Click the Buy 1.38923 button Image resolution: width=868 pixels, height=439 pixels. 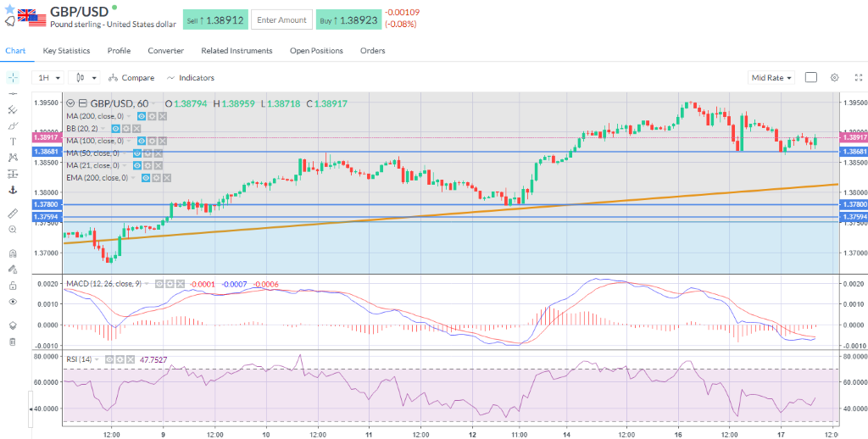348,19
